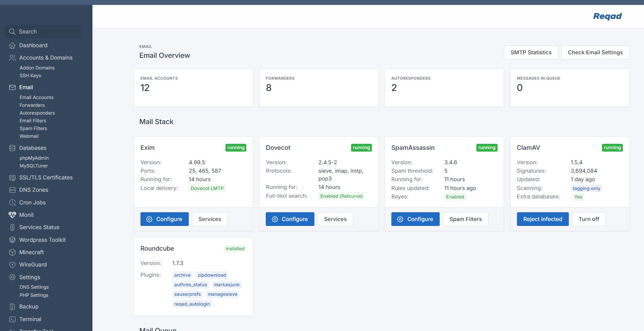Click the Email envelope icon

point(12,87)
